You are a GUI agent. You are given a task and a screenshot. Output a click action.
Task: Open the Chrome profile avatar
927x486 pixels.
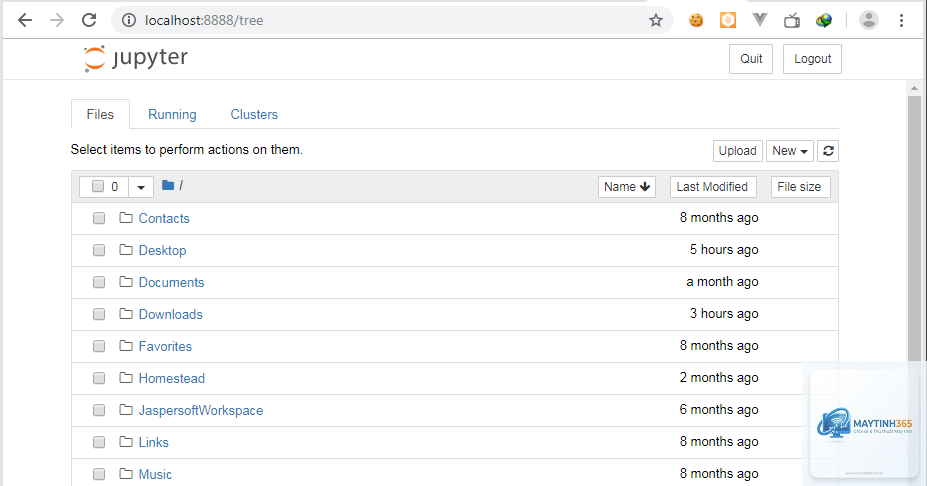(x=868, y=20)
